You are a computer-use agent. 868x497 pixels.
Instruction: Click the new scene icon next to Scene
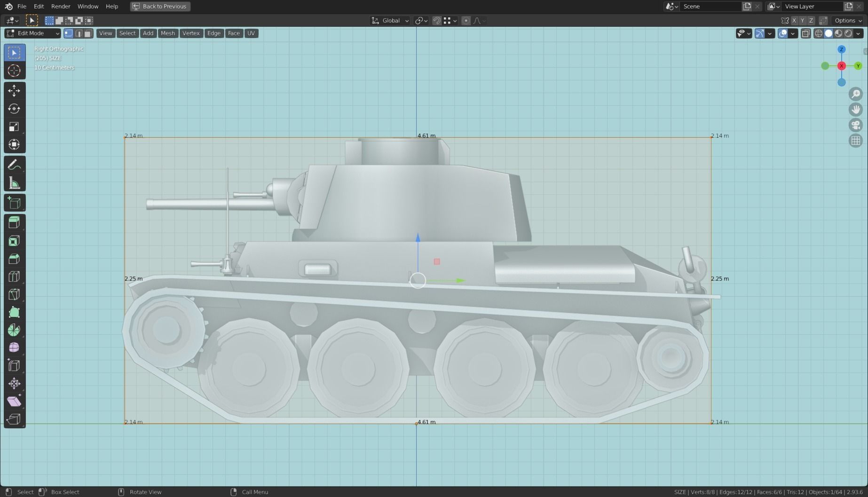coord(747,6)
